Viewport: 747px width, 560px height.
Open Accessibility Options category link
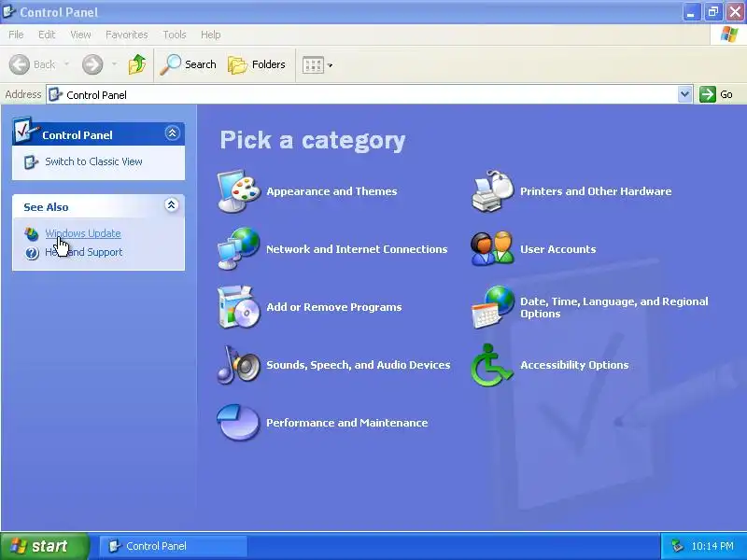574,365
